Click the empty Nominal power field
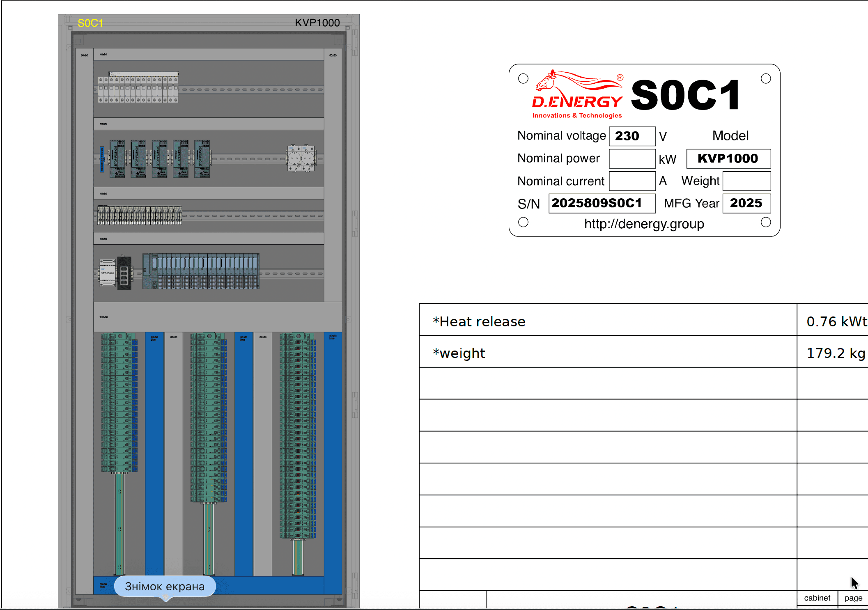Viewport: 868px width, 610px height. point(632,159)
